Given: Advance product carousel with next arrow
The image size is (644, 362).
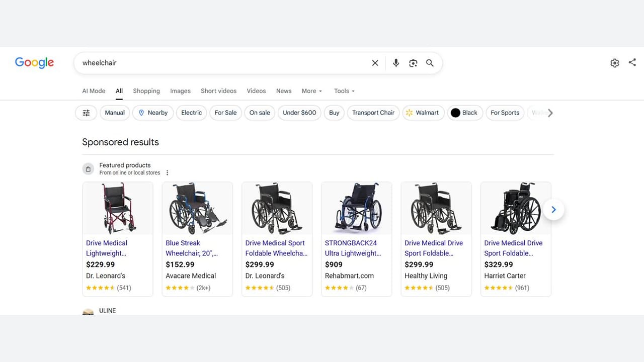Looking at the screenshot, I should [x=553, y=210].
